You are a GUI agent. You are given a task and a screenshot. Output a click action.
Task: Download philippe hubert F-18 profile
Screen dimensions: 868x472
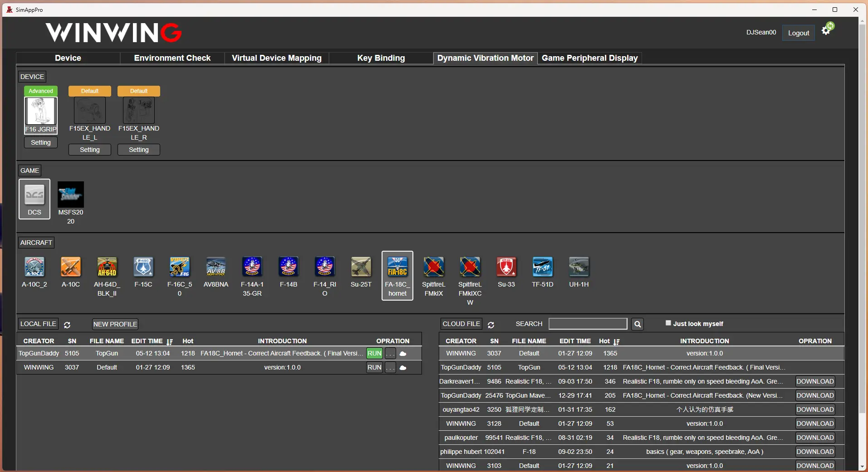(815, 452)
